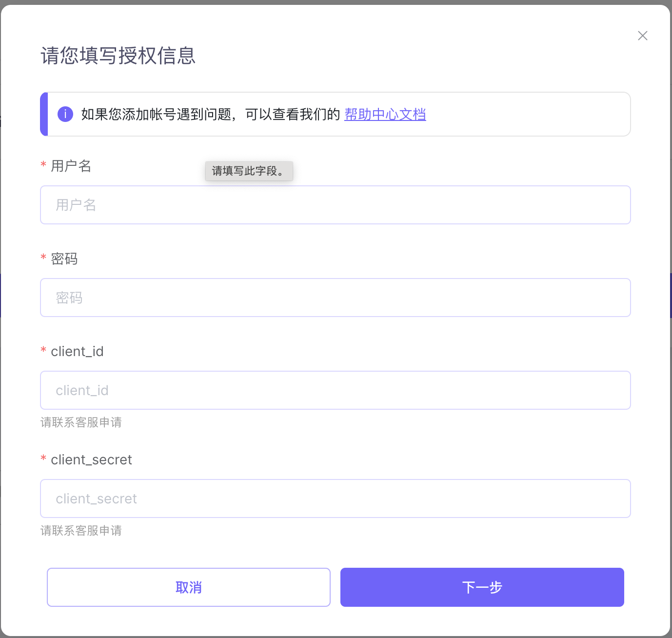Open the 帮助中心文档 link
This screenshot has width=672, height=638.
[385, 114]
